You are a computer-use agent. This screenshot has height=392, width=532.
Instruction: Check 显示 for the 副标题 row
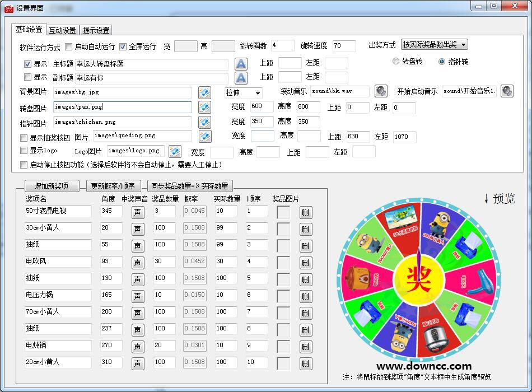pos(27,77)
